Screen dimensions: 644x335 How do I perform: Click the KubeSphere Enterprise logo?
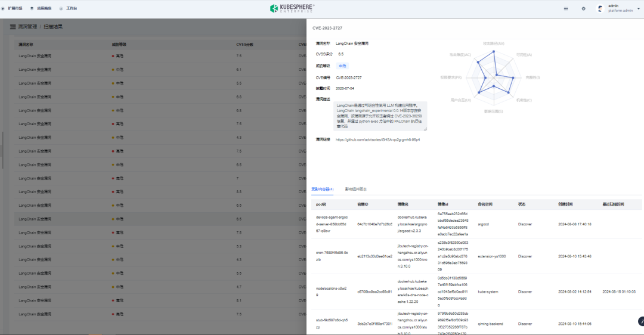[x=292, y=8]
